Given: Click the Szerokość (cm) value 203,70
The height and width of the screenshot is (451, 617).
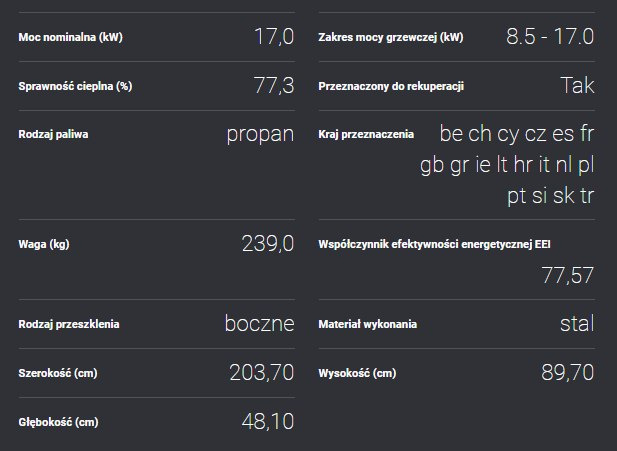Looking at the screenshot, I should coord(261,373).
